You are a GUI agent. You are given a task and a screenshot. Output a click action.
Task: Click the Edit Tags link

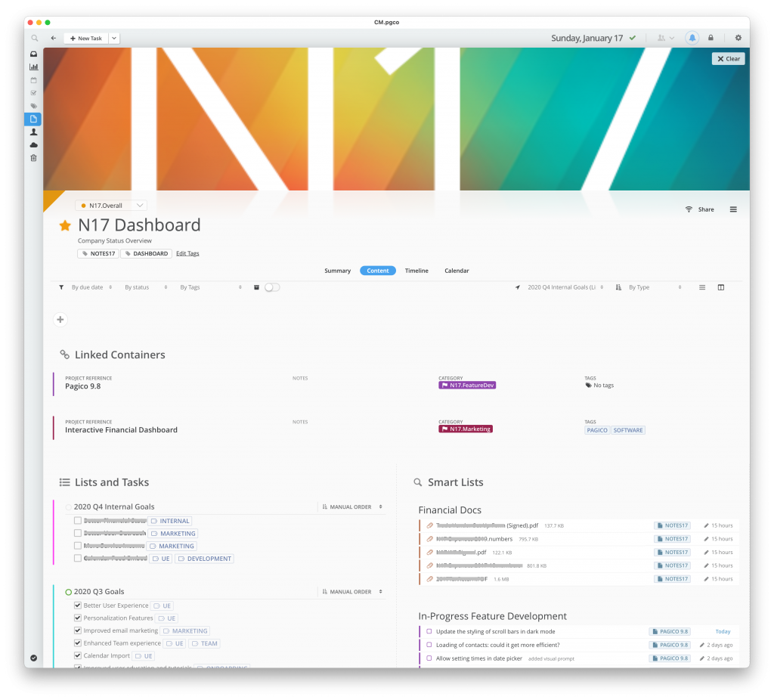[x=187, y=253]
